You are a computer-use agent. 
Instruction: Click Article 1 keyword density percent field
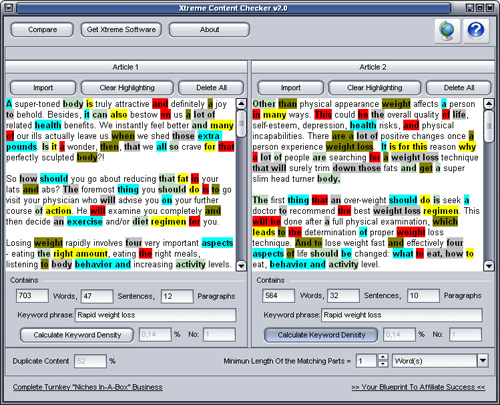pyautogui.click(x=155, y=335)
